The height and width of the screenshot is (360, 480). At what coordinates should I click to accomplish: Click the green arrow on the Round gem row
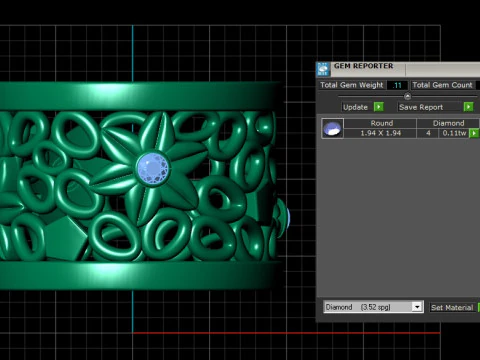point(474,133)
